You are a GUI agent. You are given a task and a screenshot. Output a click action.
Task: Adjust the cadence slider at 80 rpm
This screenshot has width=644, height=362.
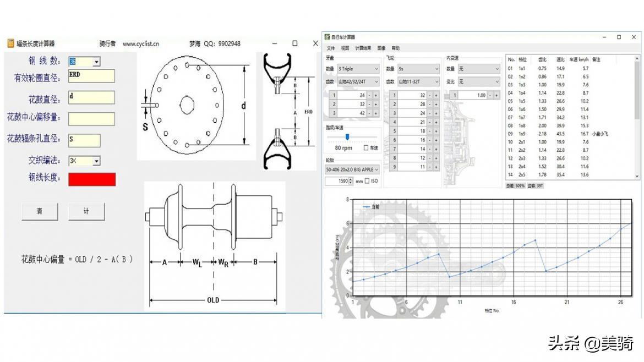tap(347, 136)
